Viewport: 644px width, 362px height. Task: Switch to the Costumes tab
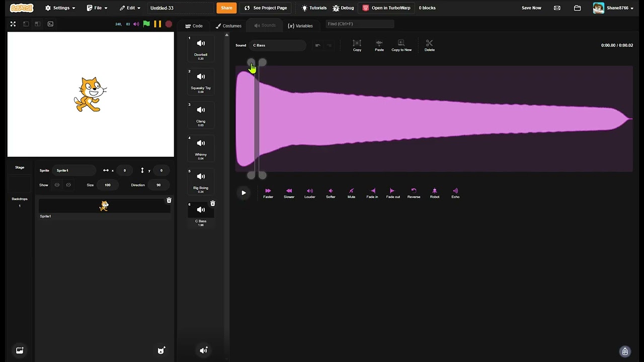pyautogui.click(x=228, y=26)
